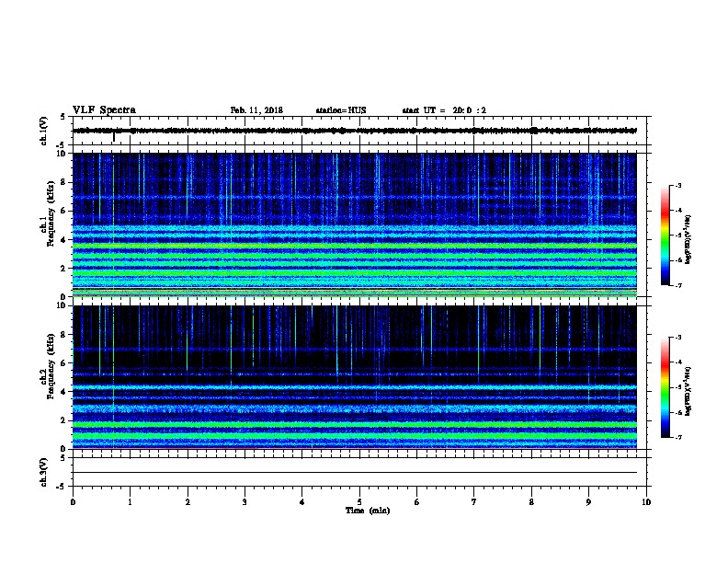
Task: Select the "Time (min)" axis label
Action: coord(368,511)
